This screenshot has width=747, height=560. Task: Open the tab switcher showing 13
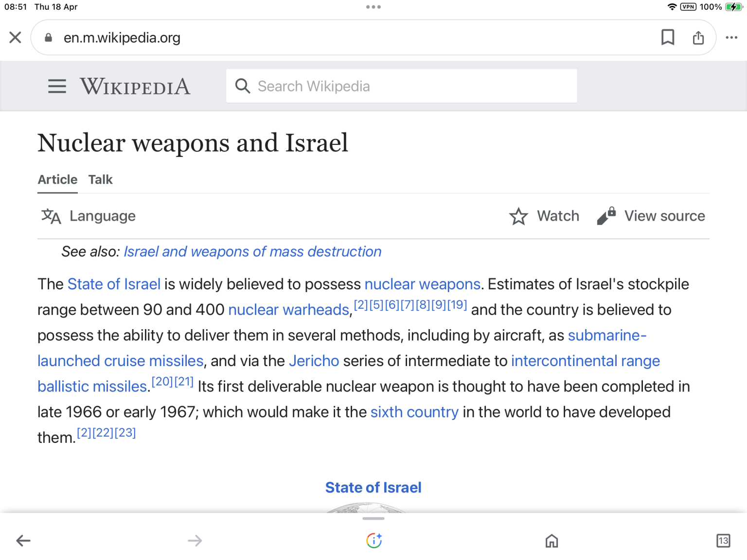723,541
